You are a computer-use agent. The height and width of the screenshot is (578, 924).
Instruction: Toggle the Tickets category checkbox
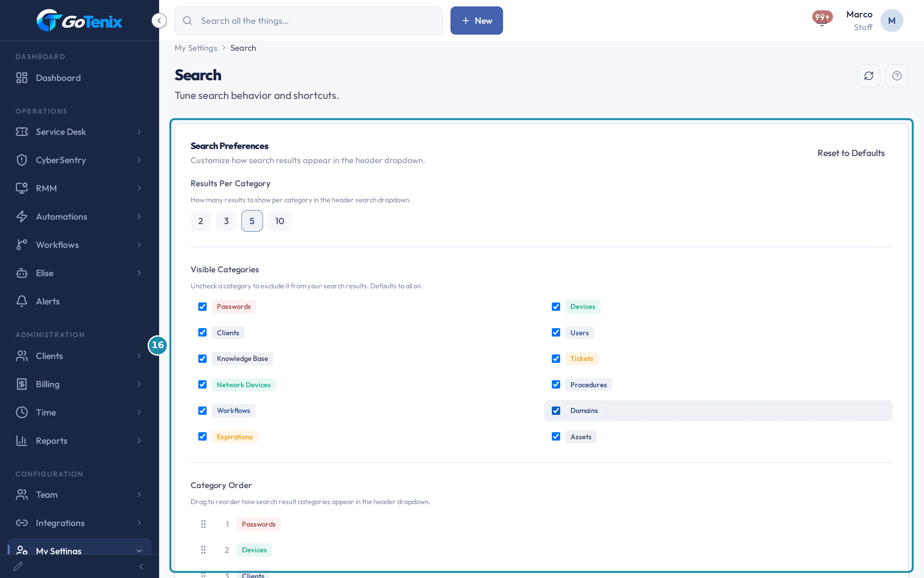pos(556,359)
